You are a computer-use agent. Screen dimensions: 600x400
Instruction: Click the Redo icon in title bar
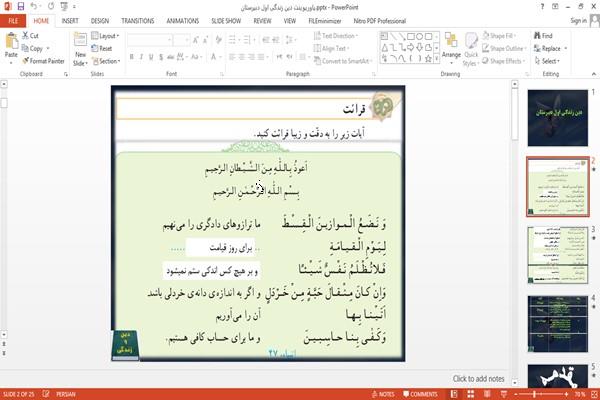tap(51, 6)
